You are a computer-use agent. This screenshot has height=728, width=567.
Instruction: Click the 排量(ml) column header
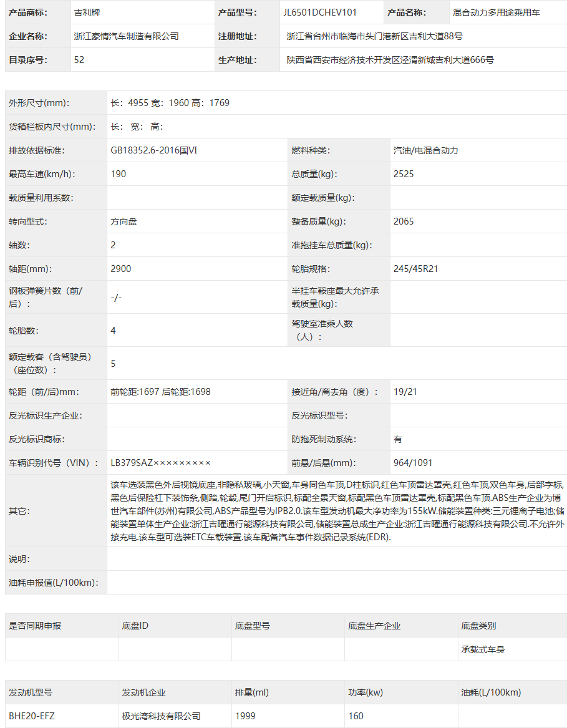[x=252, y=692]
